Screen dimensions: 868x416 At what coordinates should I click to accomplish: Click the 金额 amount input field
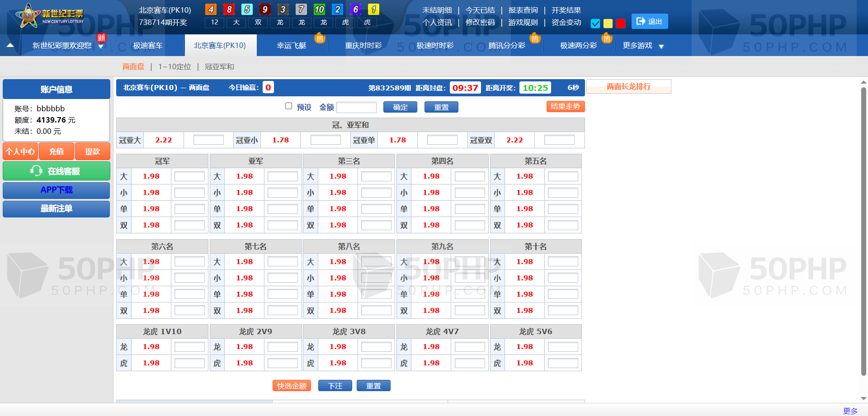[356, 107]
